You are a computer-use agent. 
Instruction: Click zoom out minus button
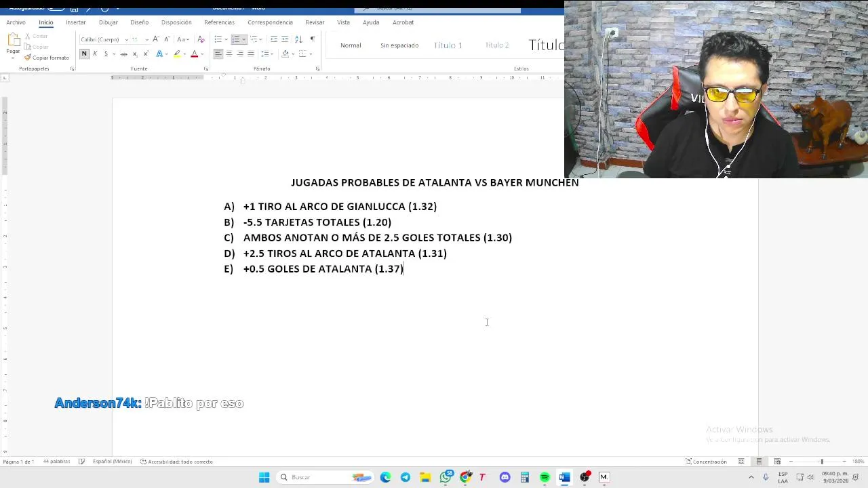pyautogui.click(x=791, y=462)
